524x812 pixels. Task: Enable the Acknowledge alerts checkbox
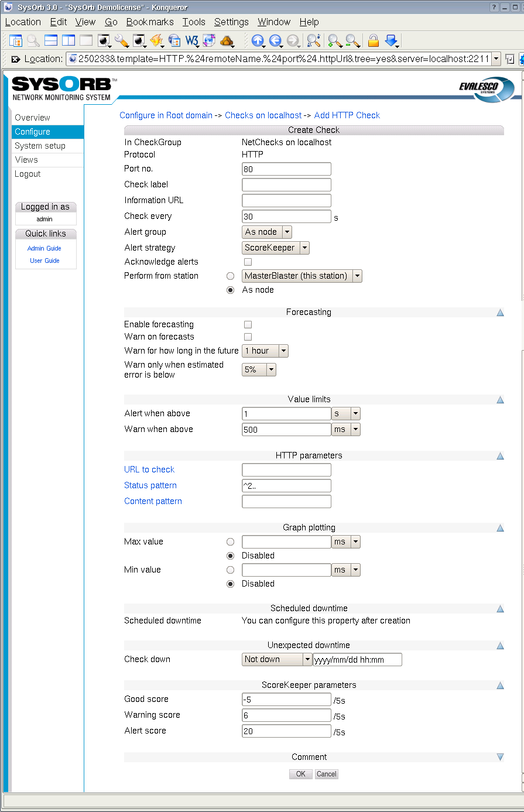248,262
